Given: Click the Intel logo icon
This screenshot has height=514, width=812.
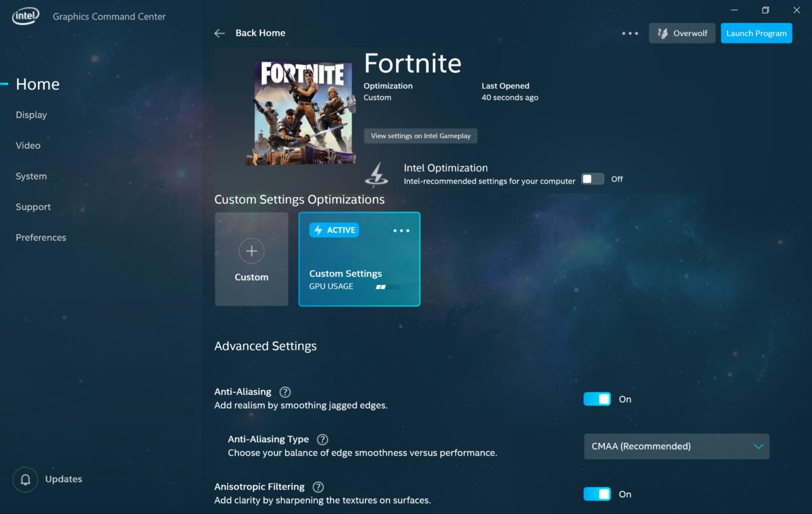Looking at the screenshot, I should coord(26,16).
